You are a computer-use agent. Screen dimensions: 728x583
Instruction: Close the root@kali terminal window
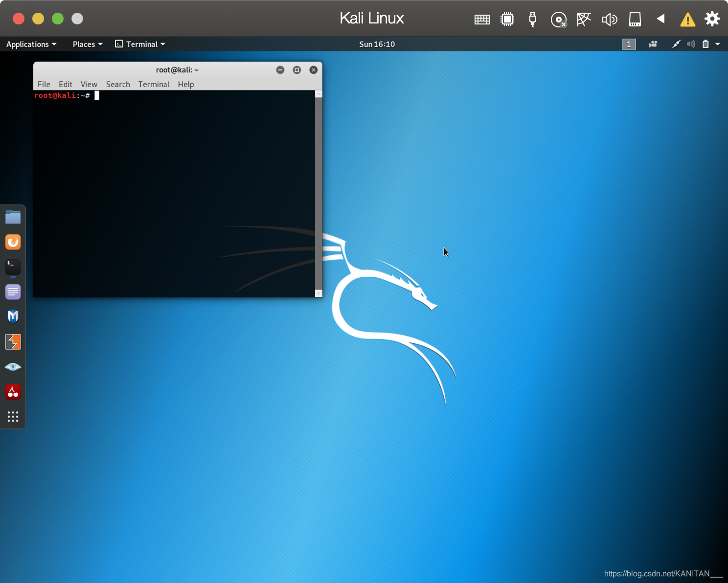click(314, 70)
